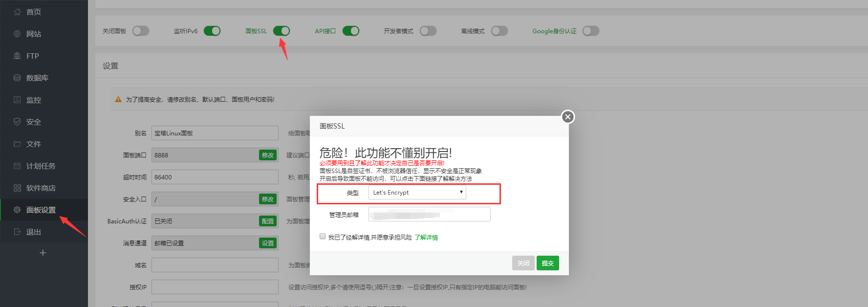
Task: Click the logout icon in sidebar
Action: (17, 232)
